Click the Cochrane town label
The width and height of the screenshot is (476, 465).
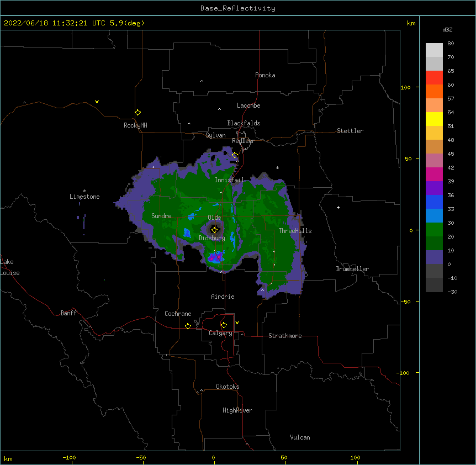click(x=178, y=314)
